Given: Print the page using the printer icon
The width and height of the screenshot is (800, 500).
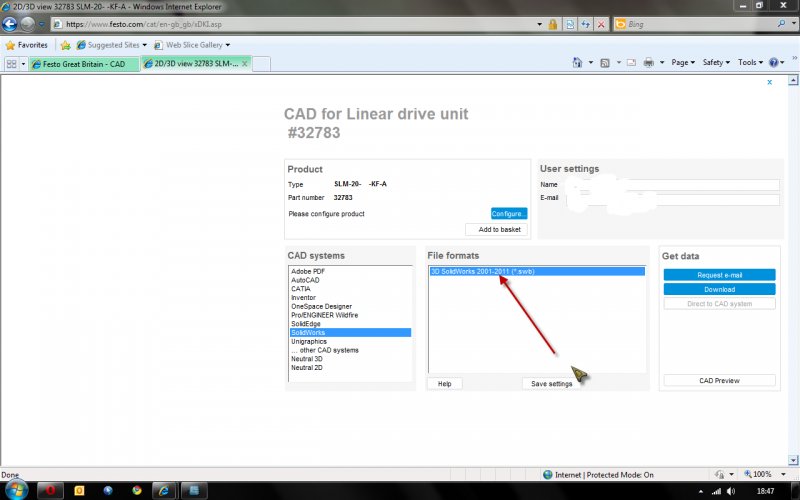Looking at the screenshot, I should click(648, 63).
